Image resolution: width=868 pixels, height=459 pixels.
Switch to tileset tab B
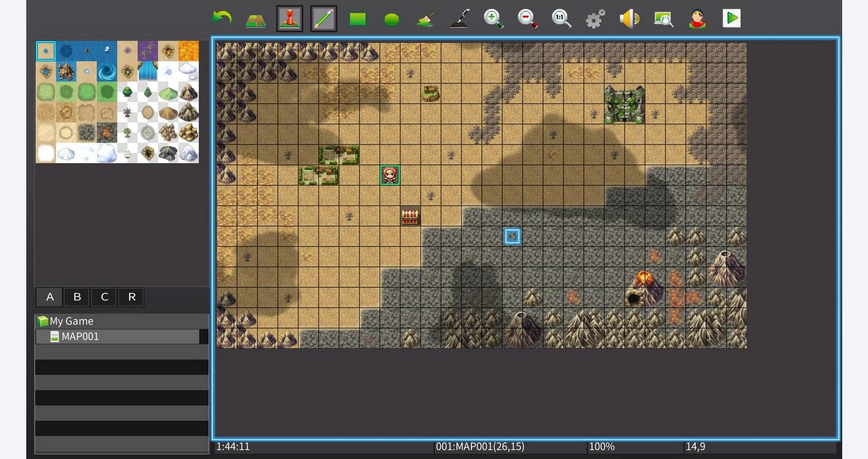click(76, 297)
